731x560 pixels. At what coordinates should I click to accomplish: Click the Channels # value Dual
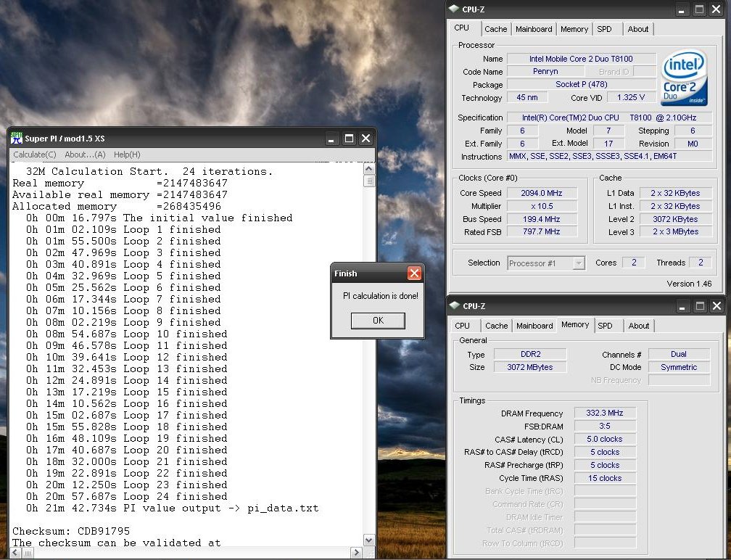[x=679, y=354]
